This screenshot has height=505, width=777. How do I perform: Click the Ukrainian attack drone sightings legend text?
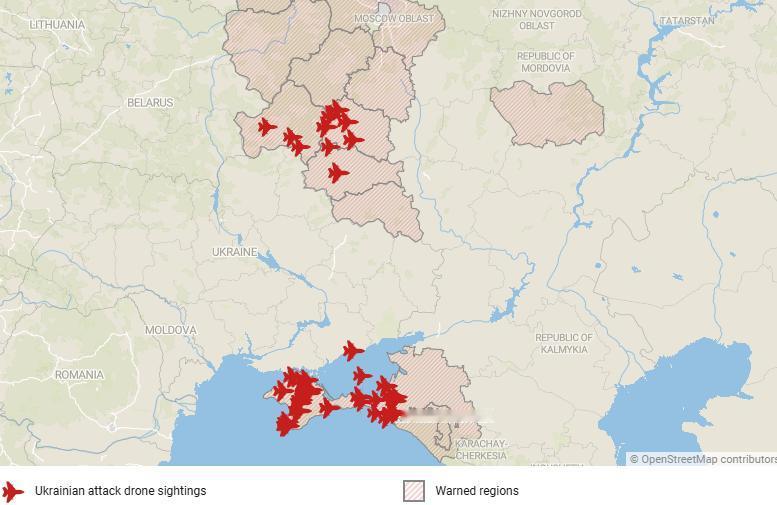[x=120, y=491]
